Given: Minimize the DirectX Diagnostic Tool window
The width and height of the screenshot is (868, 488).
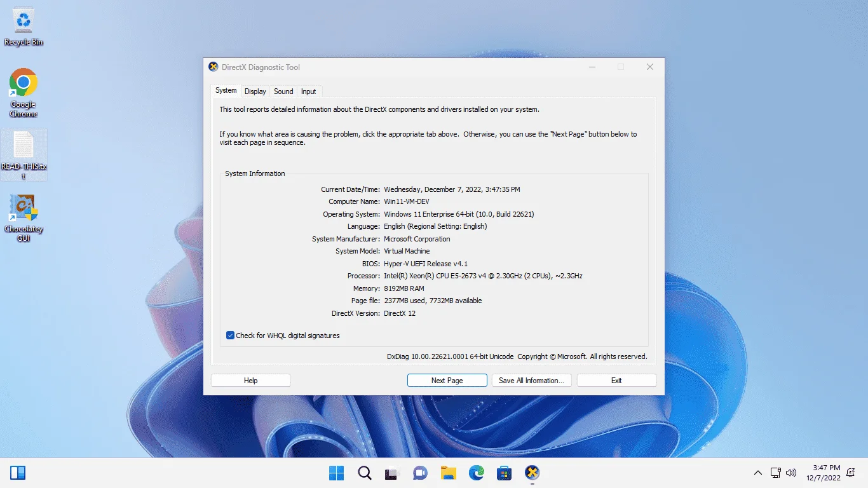Looking at the screenshot, I should (592, 67).
